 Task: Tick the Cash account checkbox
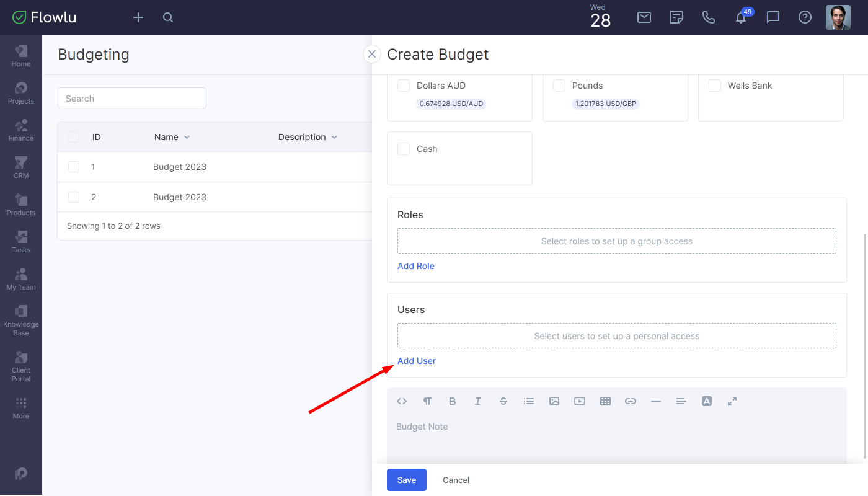click(404, 149)
